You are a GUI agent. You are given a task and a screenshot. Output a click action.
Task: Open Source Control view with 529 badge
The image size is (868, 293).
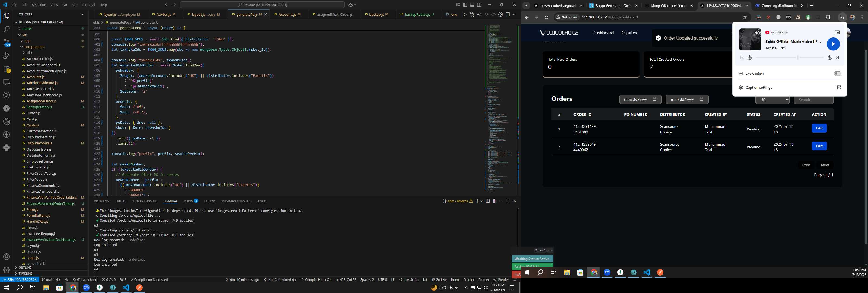(x=7, y=43)
